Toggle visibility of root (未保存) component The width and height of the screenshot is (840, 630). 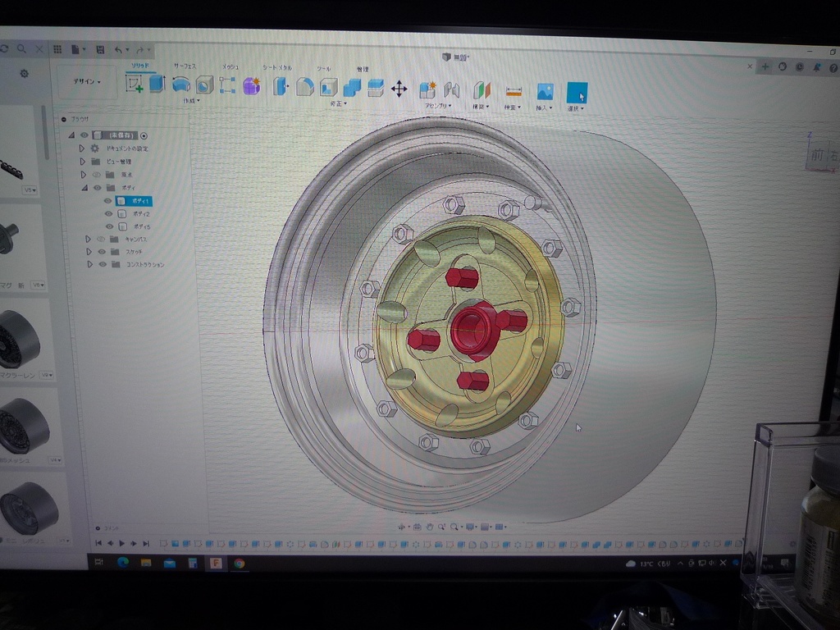point(84,135)
